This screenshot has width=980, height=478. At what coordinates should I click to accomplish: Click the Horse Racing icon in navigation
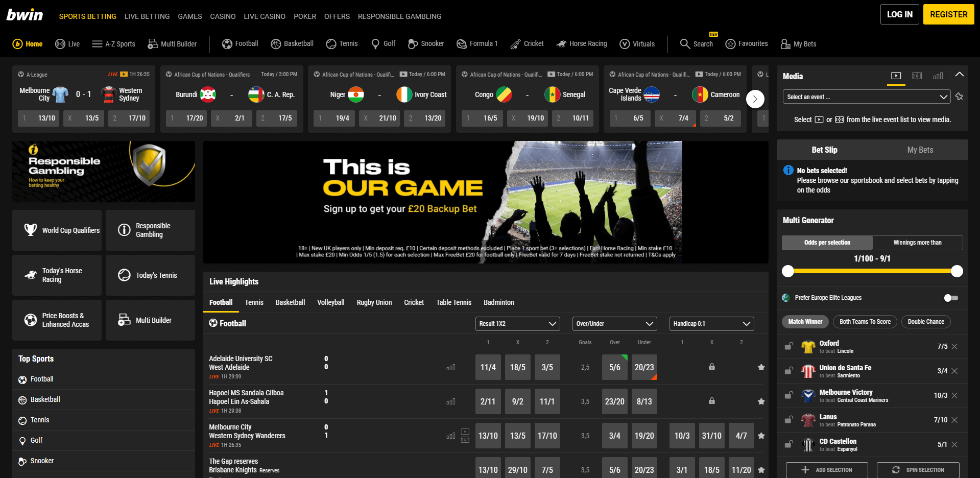(561, 44)
